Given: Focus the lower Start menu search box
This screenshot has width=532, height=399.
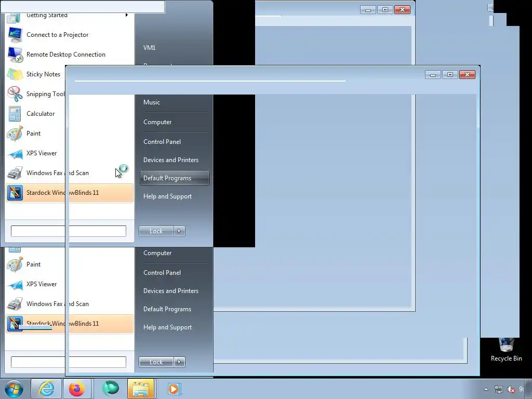Looking at the screenshot, I should tap(69, 362).
